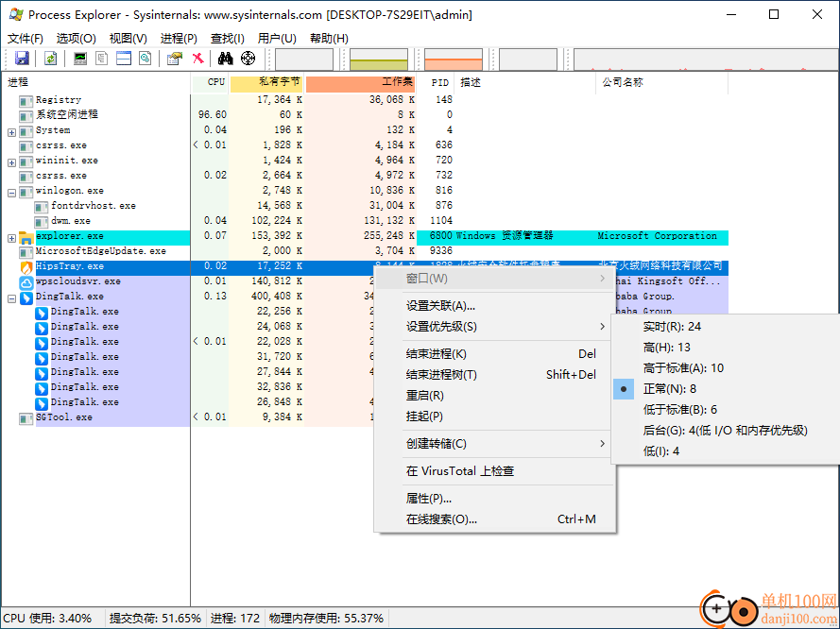This screenshot has width=840, height=629.
Task: Click the SGTool.exe process icon
Action: (x=26, y=418)
